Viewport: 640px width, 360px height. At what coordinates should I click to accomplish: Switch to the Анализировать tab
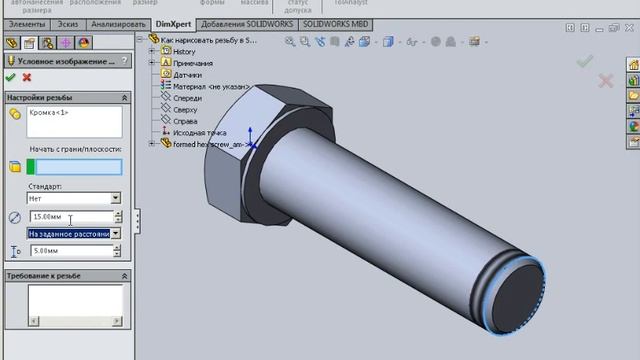118,24
